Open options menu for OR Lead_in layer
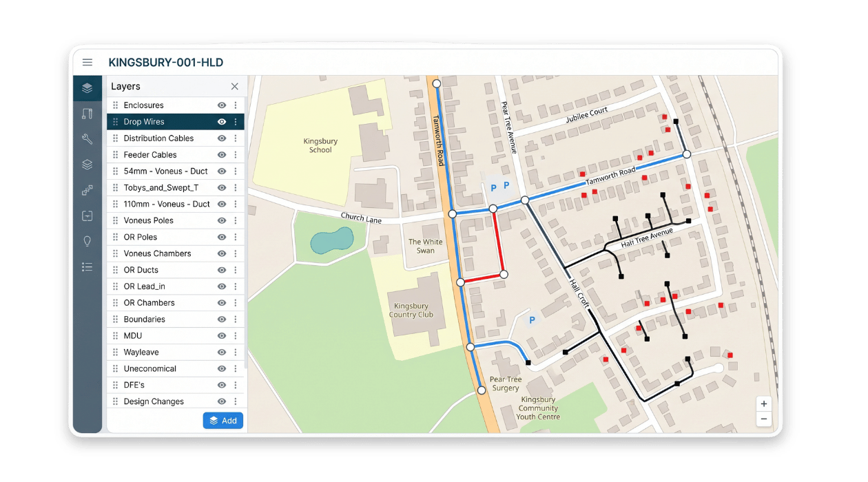This screenshot has height=482, width=868. pos(236,286)
